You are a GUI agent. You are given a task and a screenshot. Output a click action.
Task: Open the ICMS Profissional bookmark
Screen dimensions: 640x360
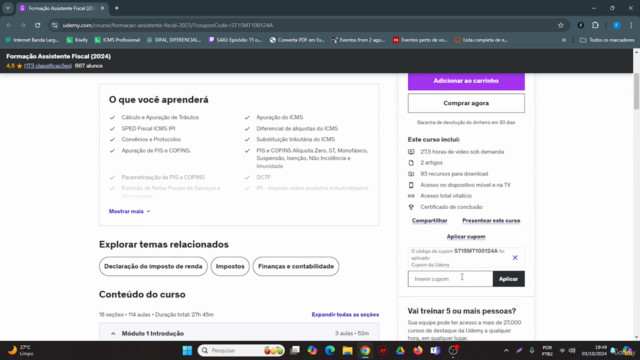118,40
